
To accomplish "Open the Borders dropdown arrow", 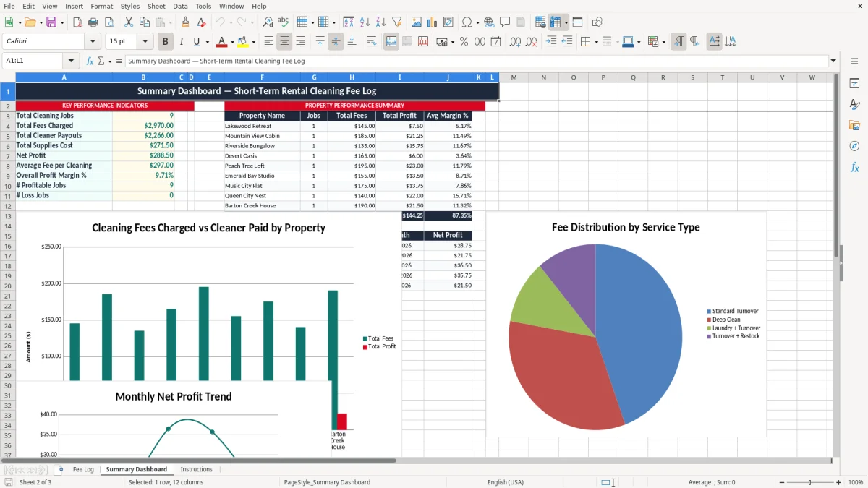I will pos(596,42).
